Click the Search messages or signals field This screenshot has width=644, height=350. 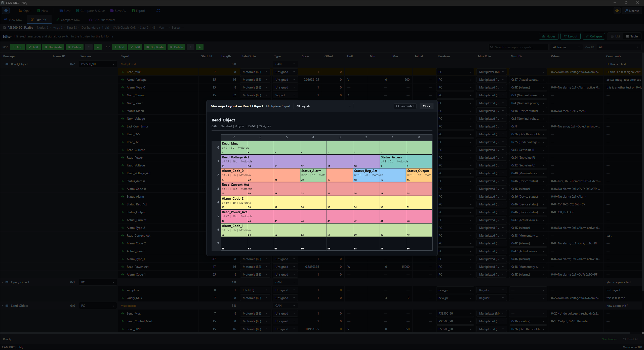coord(518,47)
